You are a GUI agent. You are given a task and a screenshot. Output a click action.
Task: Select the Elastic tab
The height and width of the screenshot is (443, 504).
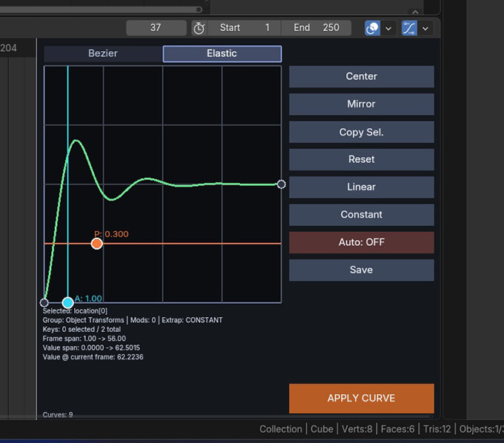click(222, 53)
